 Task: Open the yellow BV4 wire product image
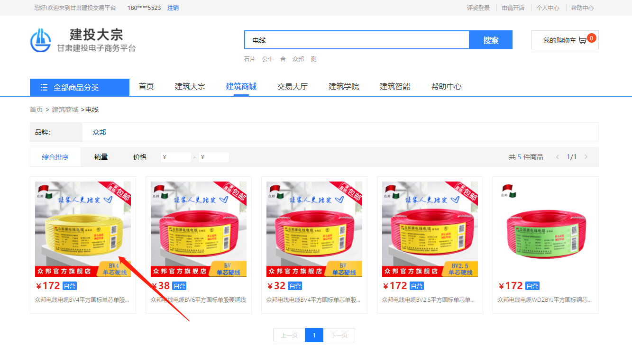coord(83,229)
